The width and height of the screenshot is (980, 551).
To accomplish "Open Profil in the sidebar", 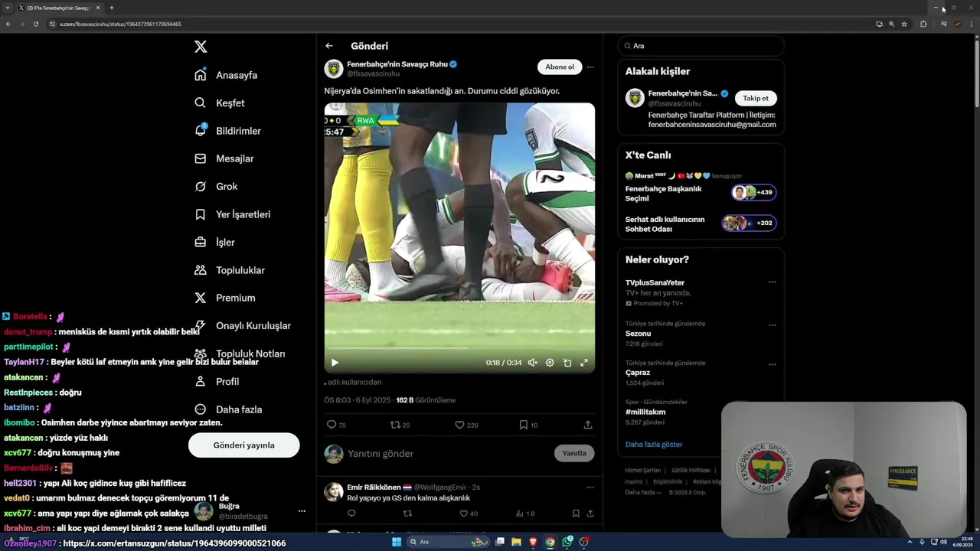I will click(x=217, y=381).
